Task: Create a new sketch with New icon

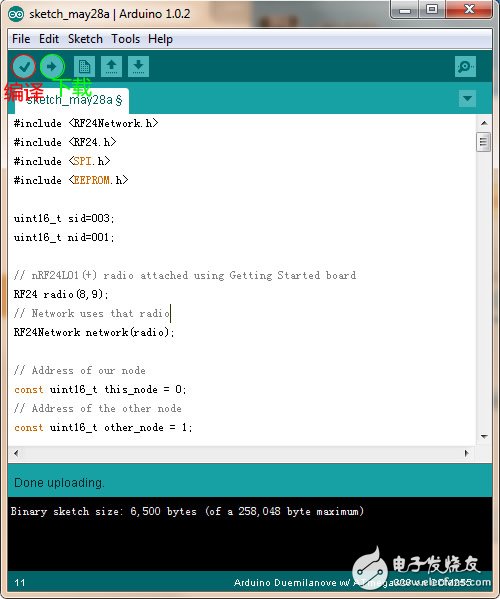Action: coord(84,67)
